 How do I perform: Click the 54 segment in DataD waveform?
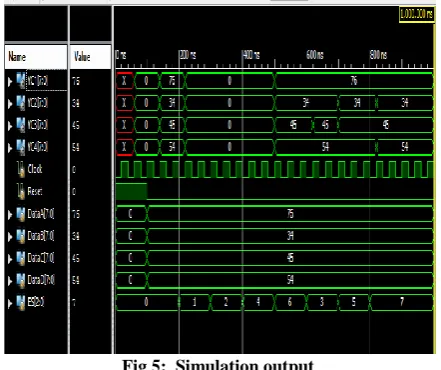[291, 280]
